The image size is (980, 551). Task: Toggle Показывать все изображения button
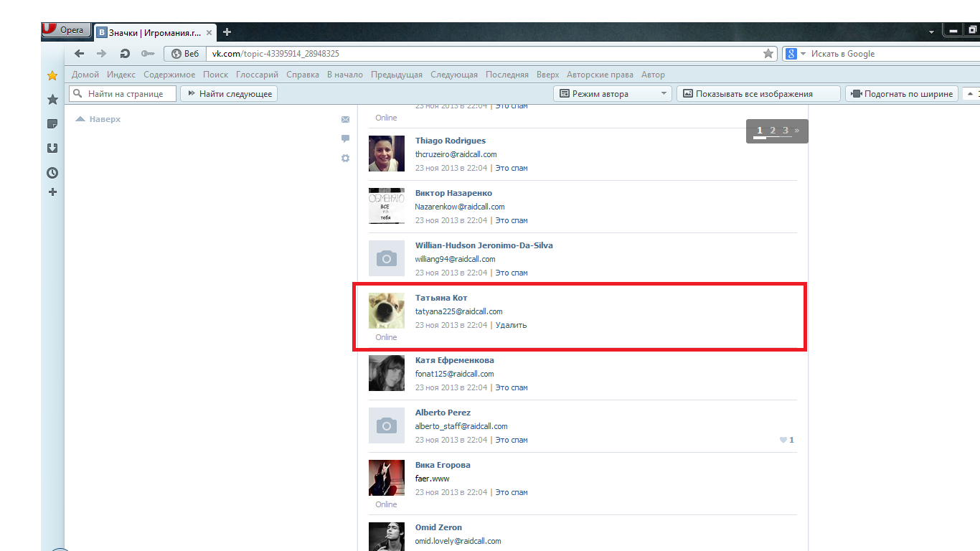point(758,94)
